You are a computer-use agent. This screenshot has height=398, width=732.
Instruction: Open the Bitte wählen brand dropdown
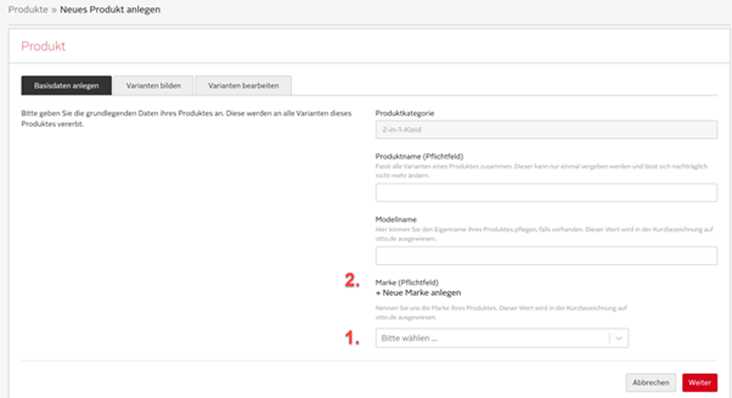coord(502,338)
